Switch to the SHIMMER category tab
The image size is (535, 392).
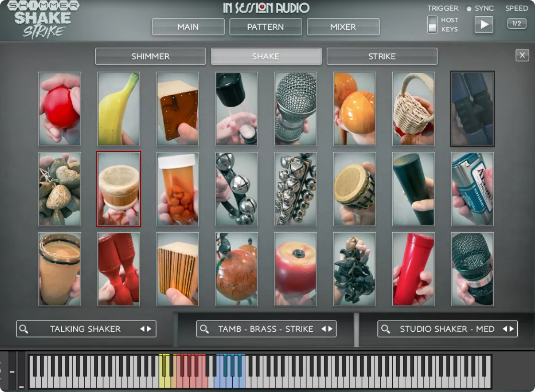(150, 56)
